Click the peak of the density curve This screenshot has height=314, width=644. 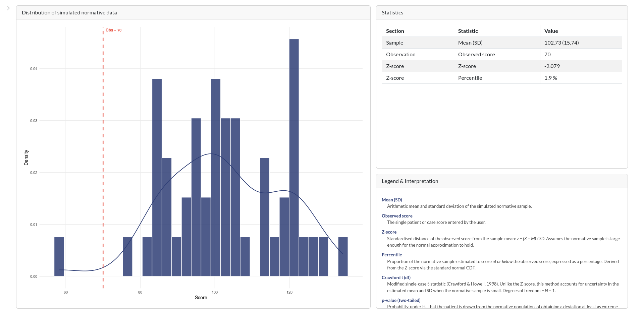pyautogui.click(x=210, y=154)
